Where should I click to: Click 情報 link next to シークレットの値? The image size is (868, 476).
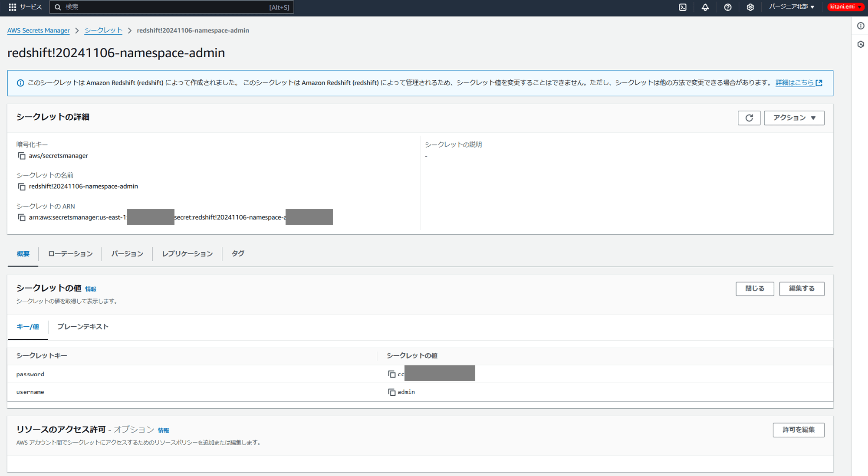click(91, 289)
